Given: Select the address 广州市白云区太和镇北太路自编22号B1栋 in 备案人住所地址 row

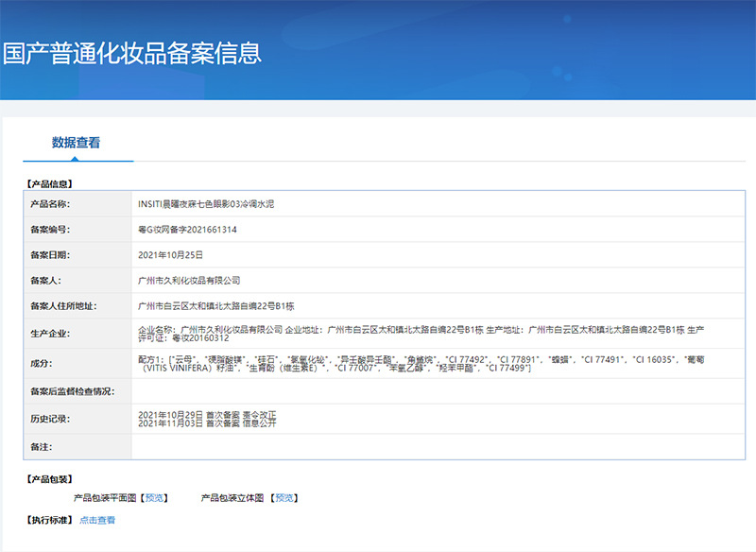Looking at the screenshot, I should pos(216,306).
